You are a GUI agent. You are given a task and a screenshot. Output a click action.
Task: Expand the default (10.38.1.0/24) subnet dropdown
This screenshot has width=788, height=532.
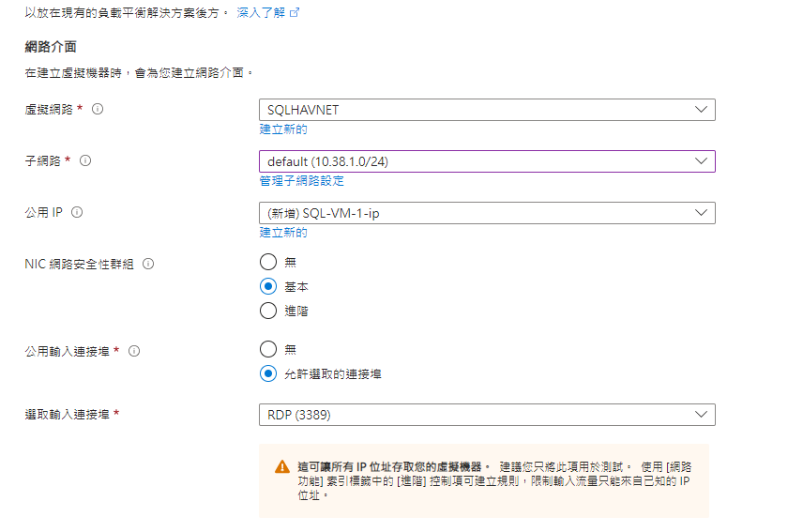click(487, 161)
